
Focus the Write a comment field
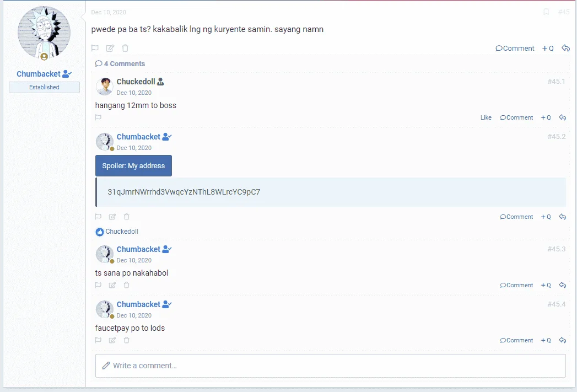tap(331, 366)
